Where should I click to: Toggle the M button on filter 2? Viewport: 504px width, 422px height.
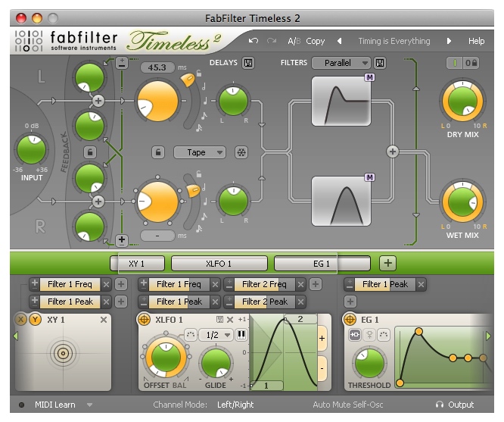coord(369,177)
